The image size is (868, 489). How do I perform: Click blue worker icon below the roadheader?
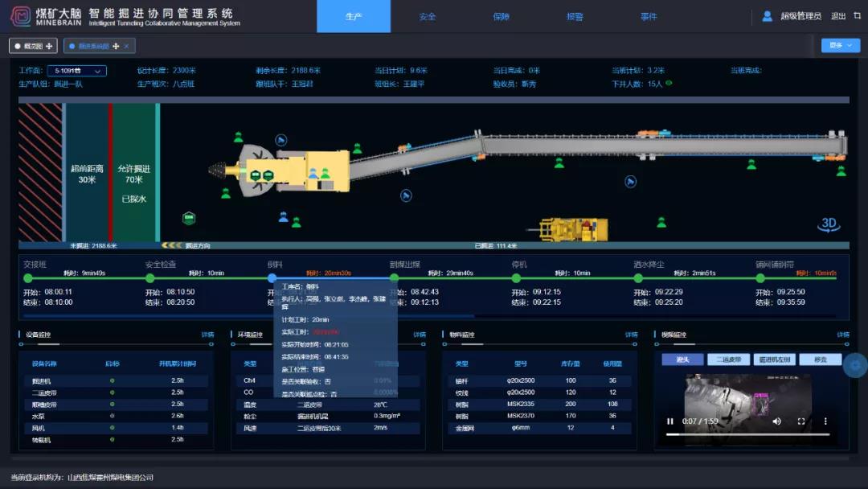pos(284,216)
